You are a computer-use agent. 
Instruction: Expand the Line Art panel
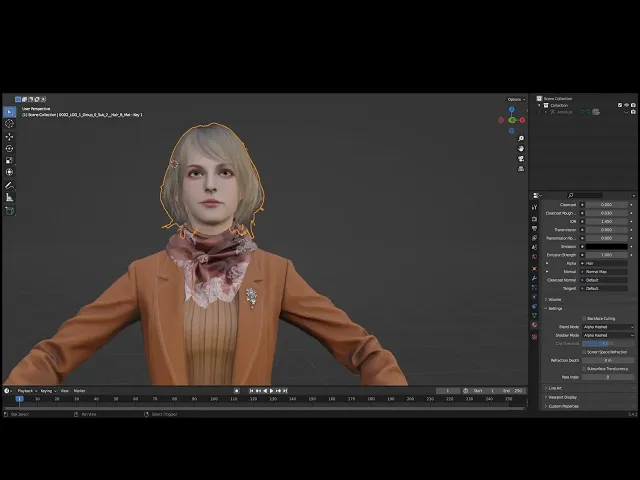click(546, 388)
